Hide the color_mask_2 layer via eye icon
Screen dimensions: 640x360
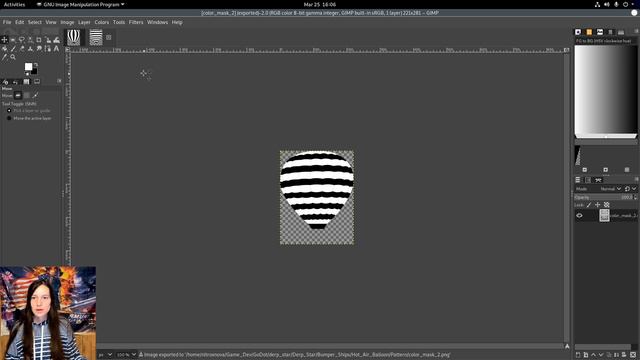tap(579, 216)
